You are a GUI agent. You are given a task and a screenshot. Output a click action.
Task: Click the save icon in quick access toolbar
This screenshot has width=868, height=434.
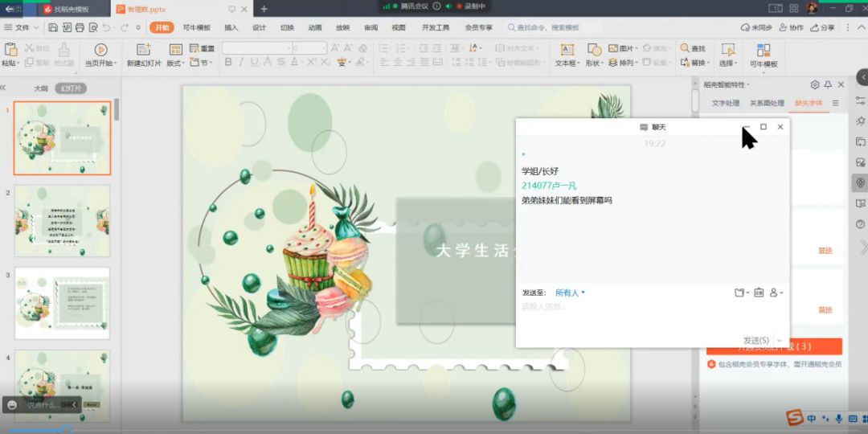click(x=53, y=27)
